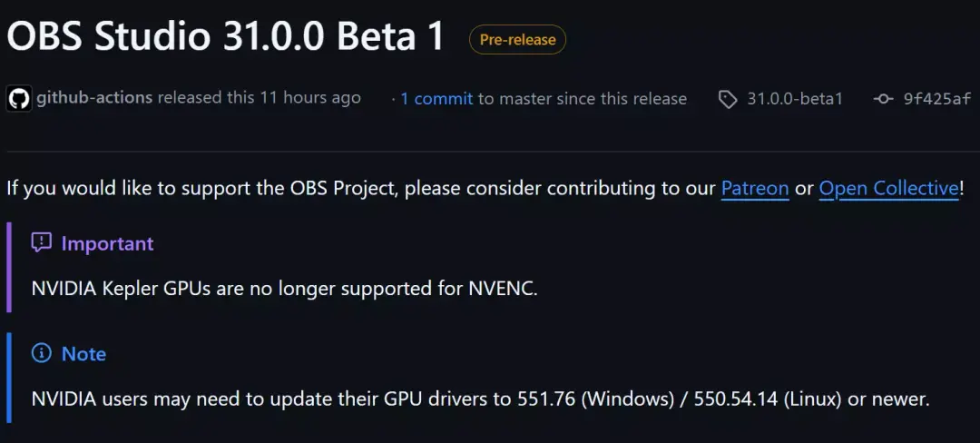Click the github-actions avatar icon
Image resolution: width=980 pixels, height=443 pixels.
click(x=19, y=99)
